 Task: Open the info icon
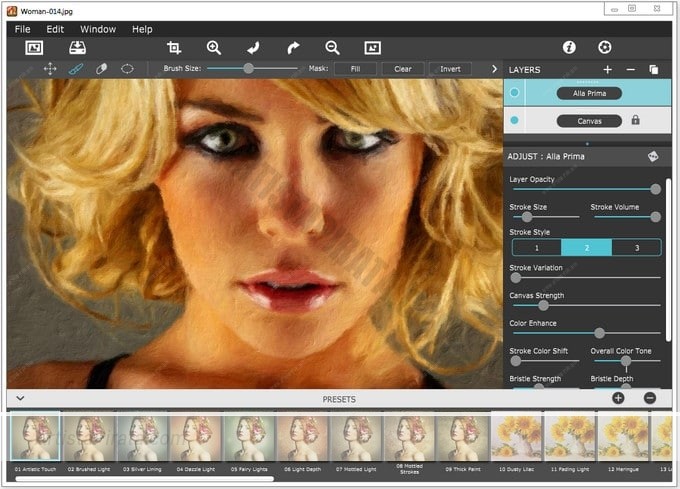pyautogui.click(x=569, y=47)
